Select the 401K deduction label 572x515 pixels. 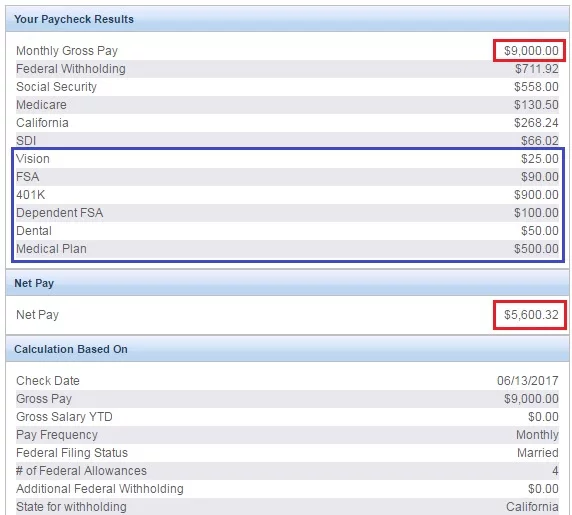(x=31, y=195)
